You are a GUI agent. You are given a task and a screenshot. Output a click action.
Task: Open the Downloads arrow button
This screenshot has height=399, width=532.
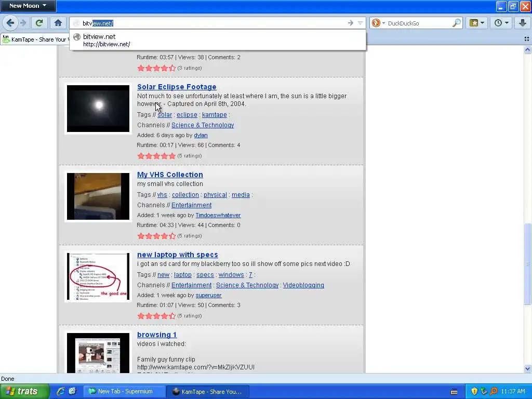[x=523, y=23]
